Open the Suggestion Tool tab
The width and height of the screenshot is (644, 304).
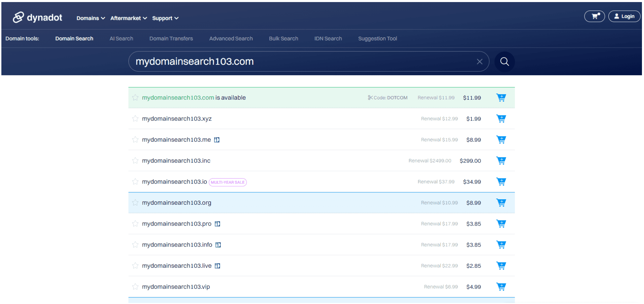pos(378,39)
